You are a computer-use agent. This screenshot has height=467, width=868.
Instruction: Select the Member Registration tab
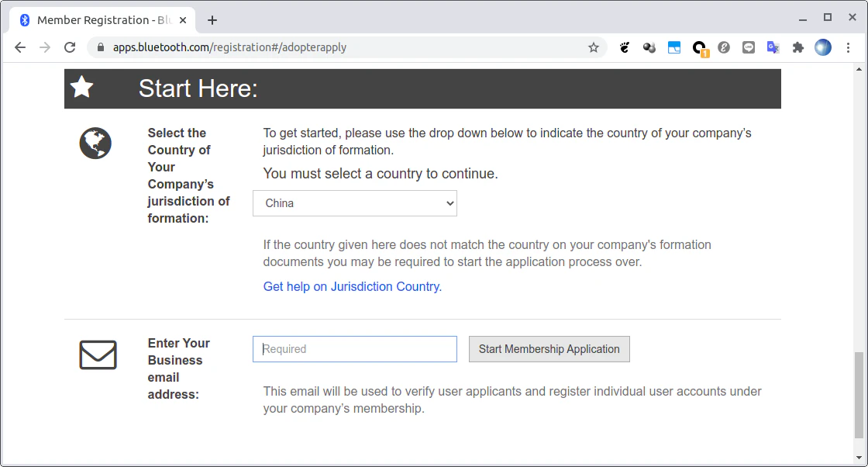[x=102, y=20]
